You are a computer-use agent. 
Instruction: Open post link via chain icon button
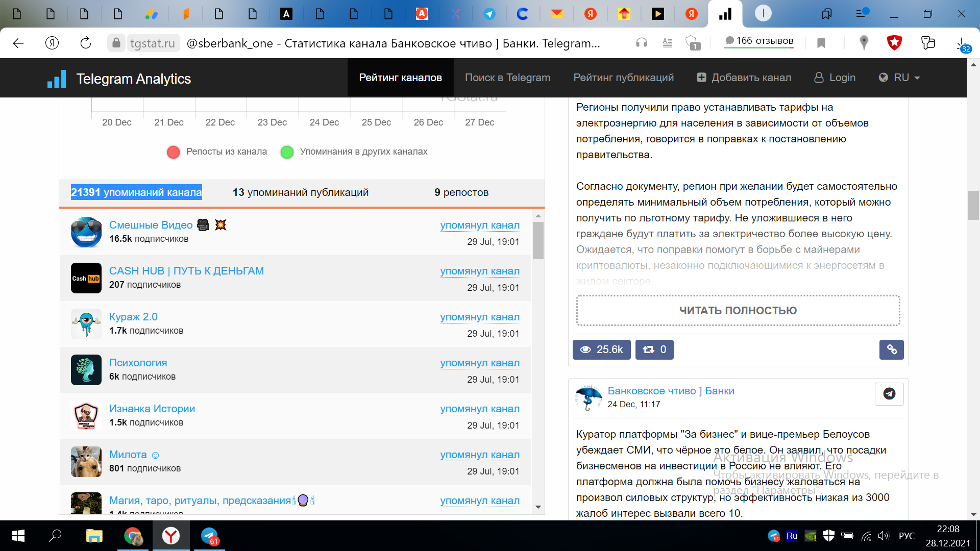(891, 349)
